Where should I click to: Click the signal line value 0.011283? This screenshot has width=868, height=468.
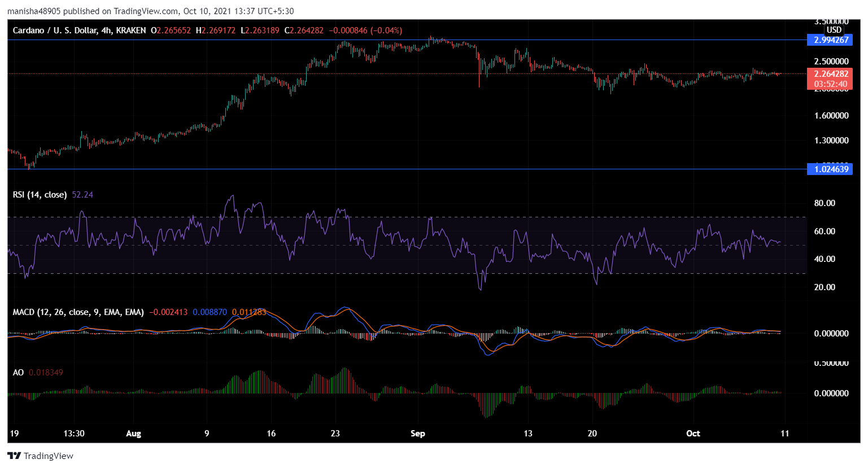(248, 312)
